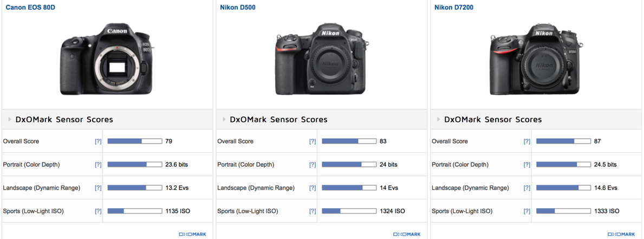This screenshot has height=239, width=644.
Task: Open Landscape Dynamic Range help [?] for Nikon D7200
Action: pyautogui.click(x=527, y=188)
